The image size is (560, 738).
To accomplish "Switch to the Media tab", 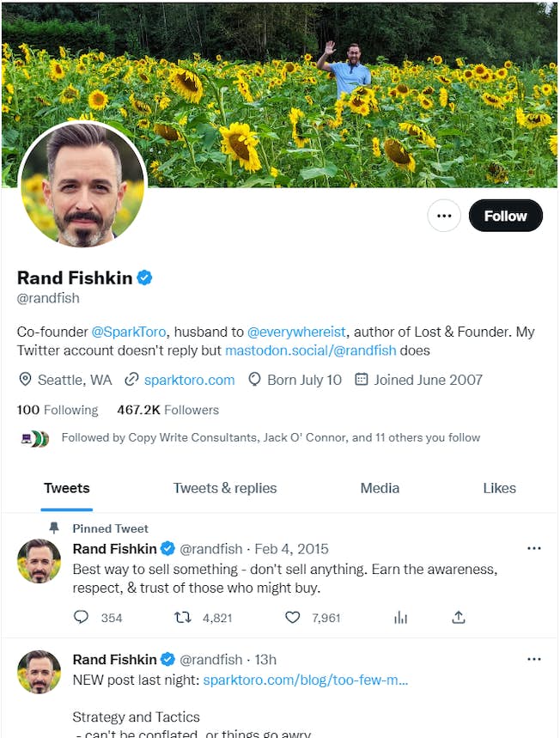I will point(380,488).
